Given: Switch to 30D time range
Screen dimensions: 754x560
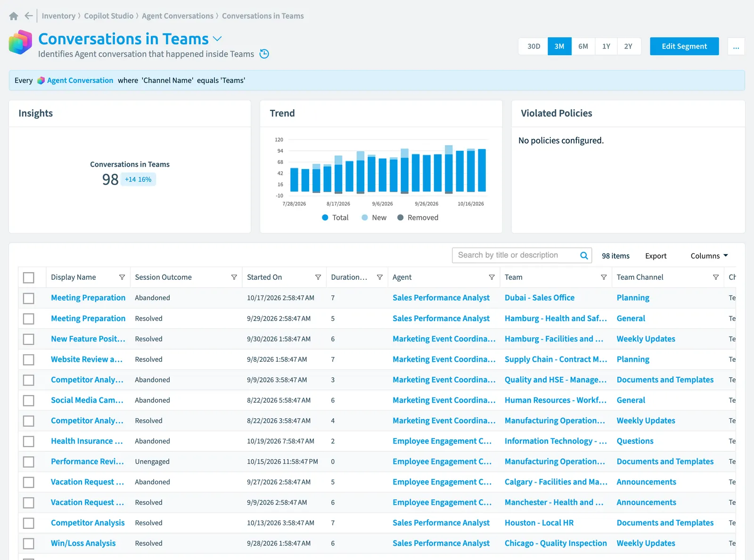Looking at the screenshot, I should click(533, 46).
